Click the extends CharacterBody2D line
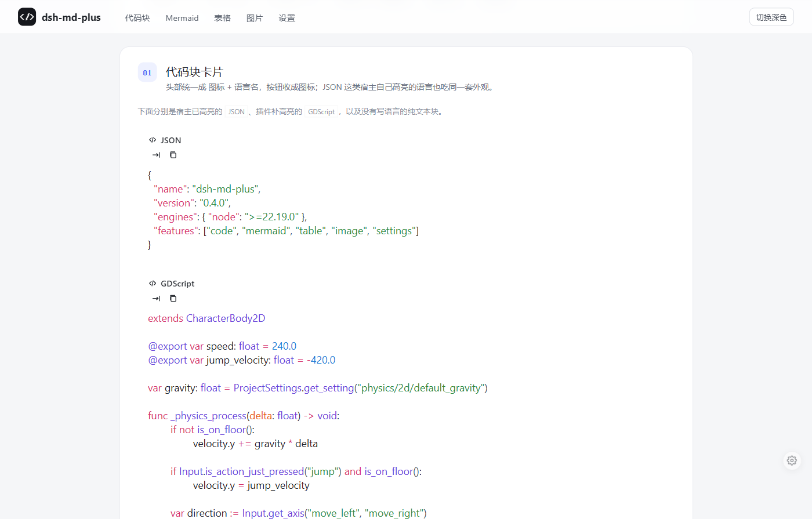The image size is (812, 519). [x=206, y=318]
